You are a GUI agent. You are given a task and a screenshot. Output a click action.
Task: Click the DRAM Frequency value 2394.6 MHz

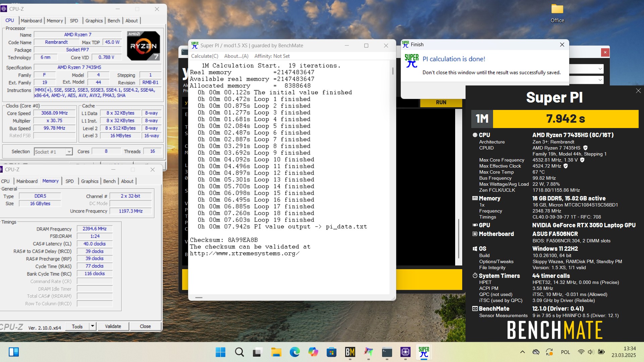point(95,229)
